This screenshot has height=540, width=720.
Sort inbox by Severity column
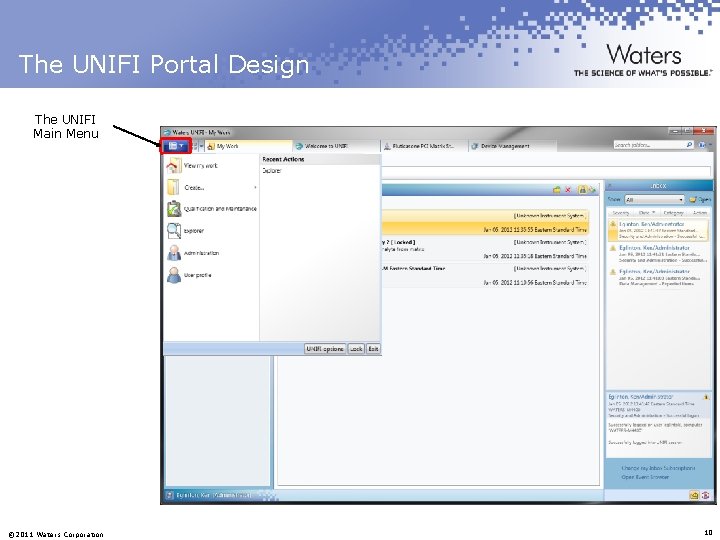(620, 213)
